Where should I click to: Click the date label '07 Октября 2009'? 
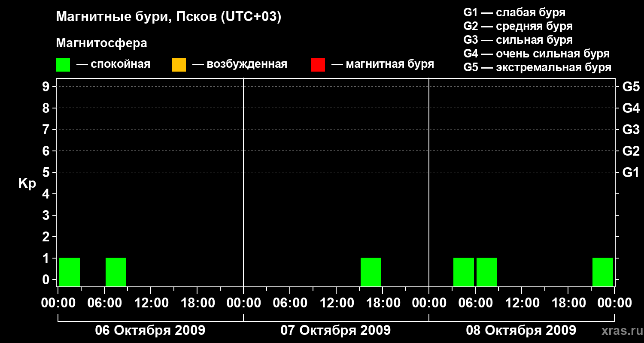(x=336, y=331)
